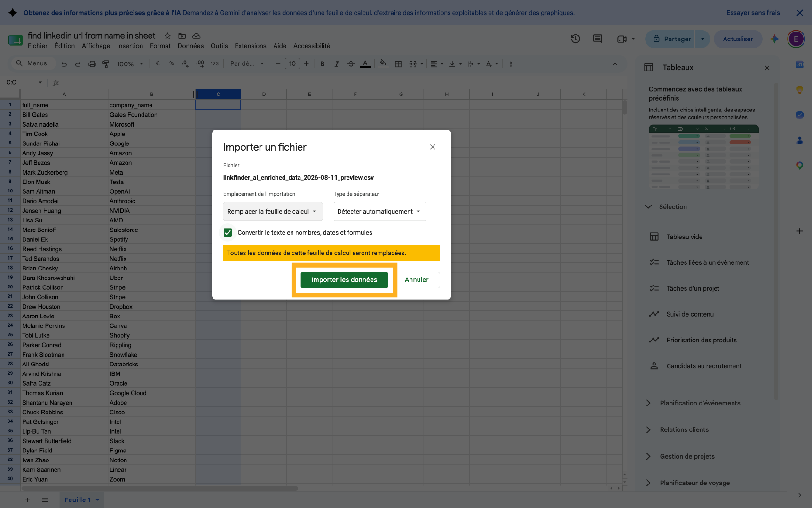812x508 pixels.
Task: Apply currency euro format
Action: (158, 63)
